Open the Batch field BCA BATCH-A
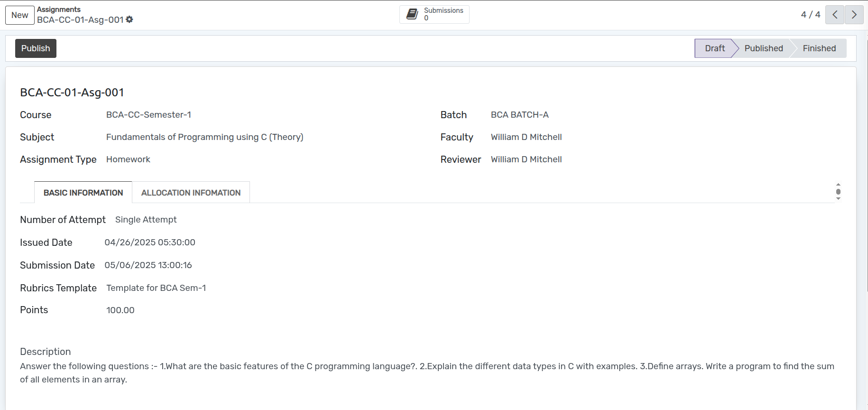Image resolution: width=868 pixels, height=410 pixels. pyautogui.click(x=519, y=115)
